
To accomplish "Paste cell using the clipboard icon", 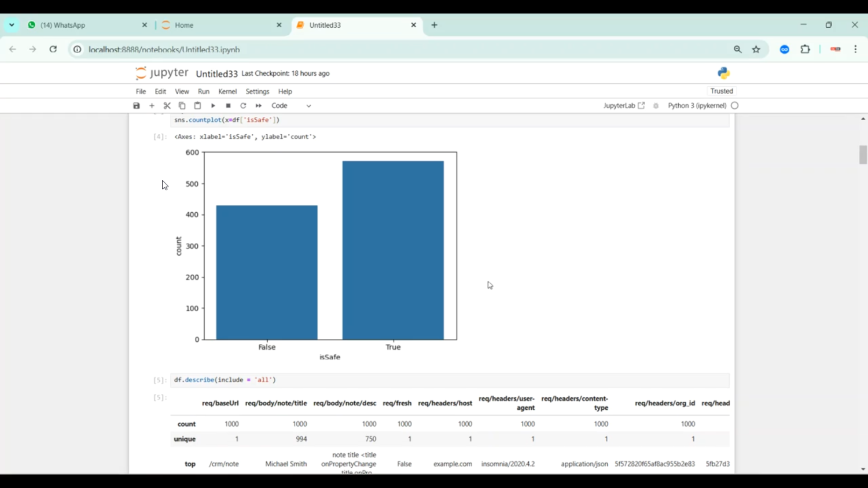I will pyautogui.click(x=197, y=106).
